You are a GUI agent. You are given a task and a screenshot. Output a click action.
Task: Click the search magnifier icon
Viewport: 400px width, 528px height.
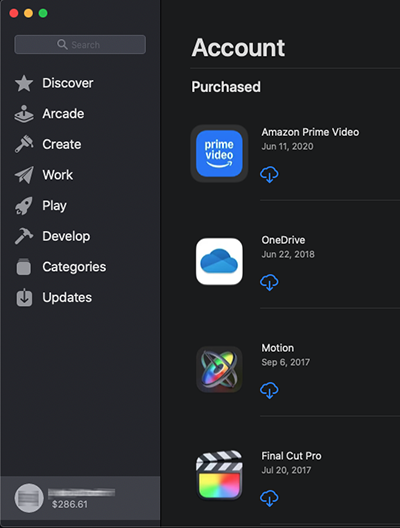(62, 44)
